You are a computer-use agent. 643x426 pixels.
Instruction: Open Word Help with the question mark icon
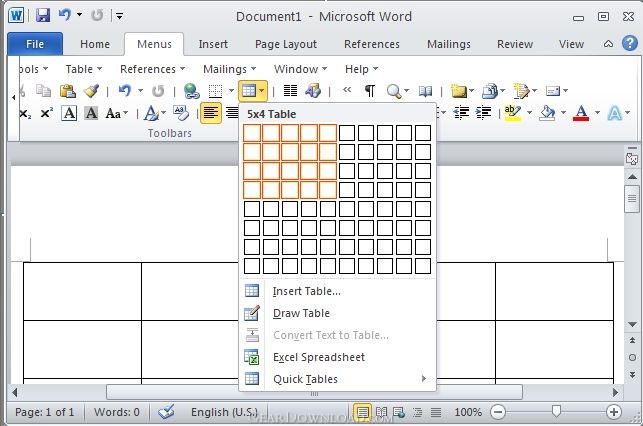click(629, 43)
